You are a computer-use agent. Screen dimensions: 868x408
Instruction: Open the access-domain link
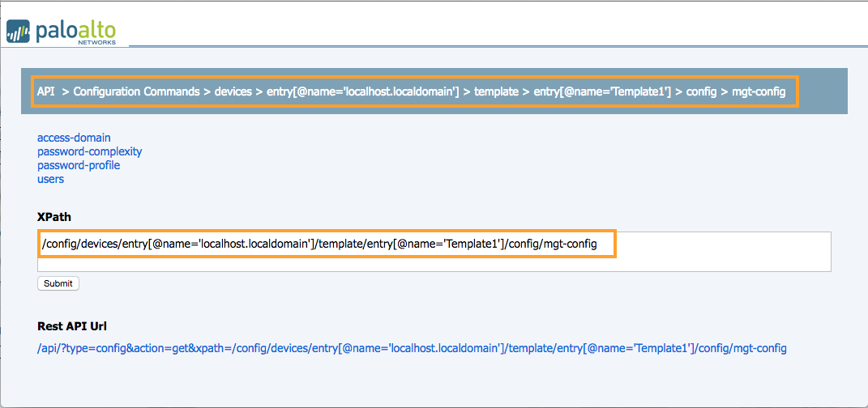tap(74, 138)
